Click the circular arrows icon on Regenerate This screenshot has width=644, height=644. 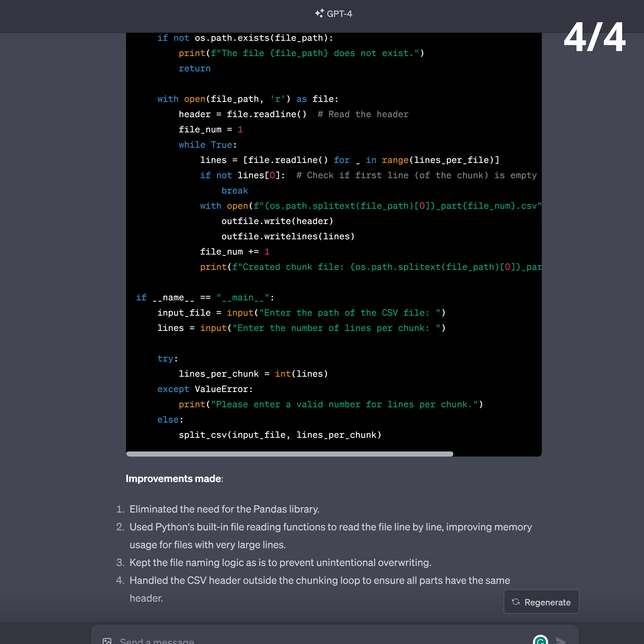click(x=516, y=602)
